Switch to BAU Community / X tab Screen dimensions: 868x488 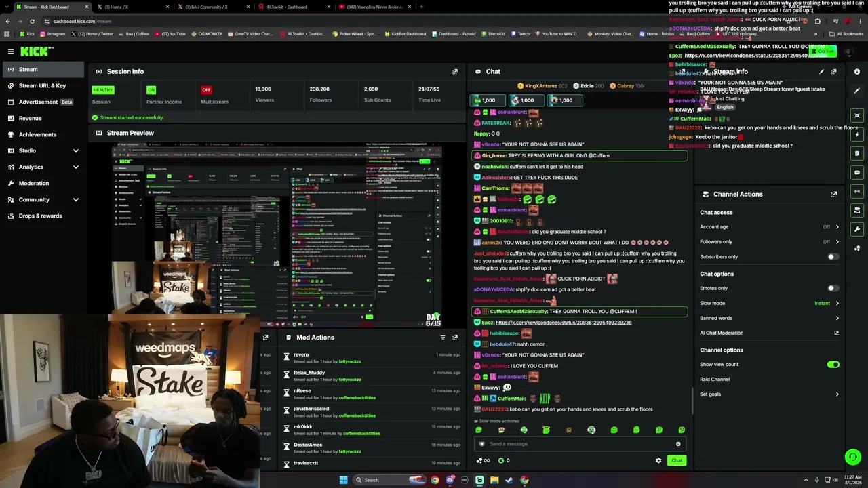click(212, 7)
